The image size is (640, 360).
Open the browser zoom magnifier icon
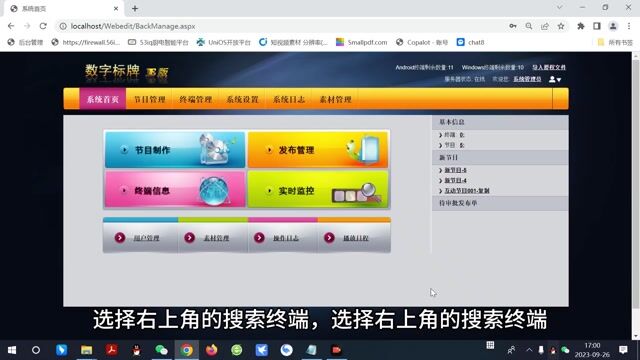tap(529, 26)
